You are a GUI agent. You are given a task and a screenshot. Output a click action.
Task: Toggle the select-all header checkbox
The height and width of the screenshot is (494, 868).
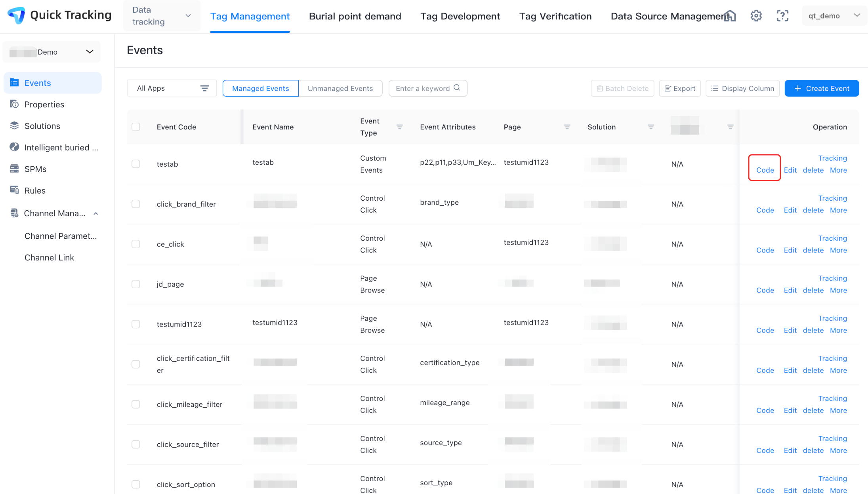[136, 127]
